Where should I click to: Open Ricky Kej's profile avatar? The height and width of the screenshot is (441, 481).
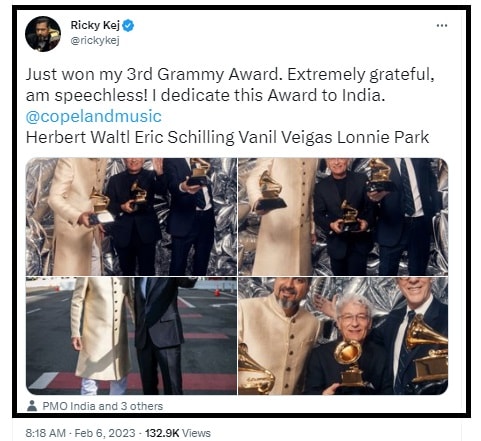(x=43, y=34)
